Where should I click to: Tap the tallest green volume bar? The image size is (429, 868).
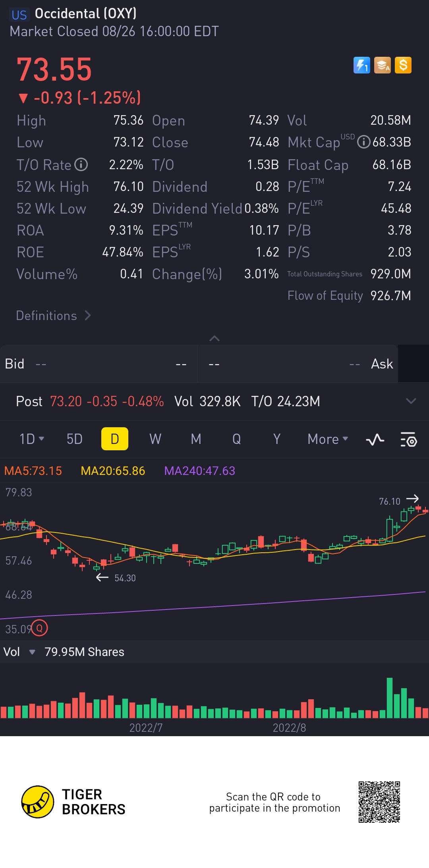[390, 698]
